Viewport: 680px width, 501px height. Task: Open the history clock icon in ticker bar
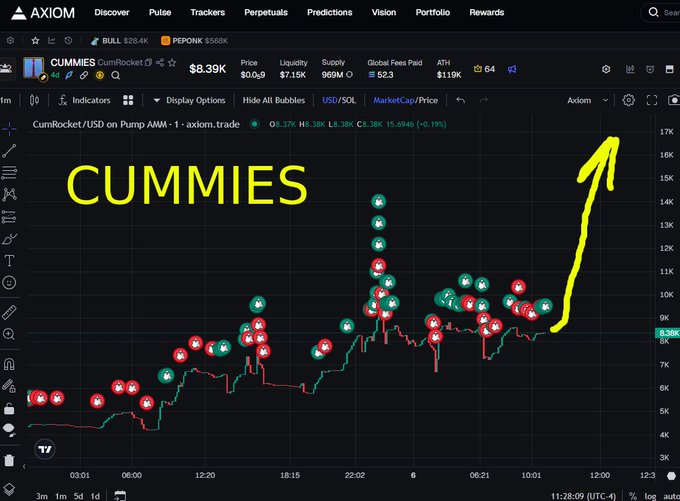click(68, 41)
